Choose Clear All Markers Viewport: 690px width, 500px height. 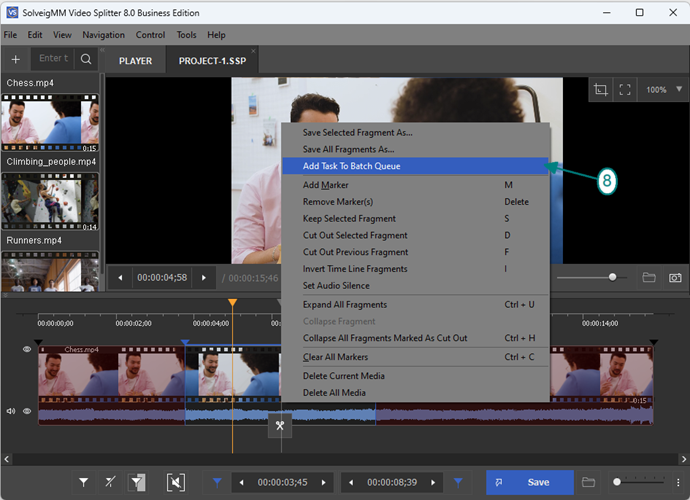tap(415, 357)
